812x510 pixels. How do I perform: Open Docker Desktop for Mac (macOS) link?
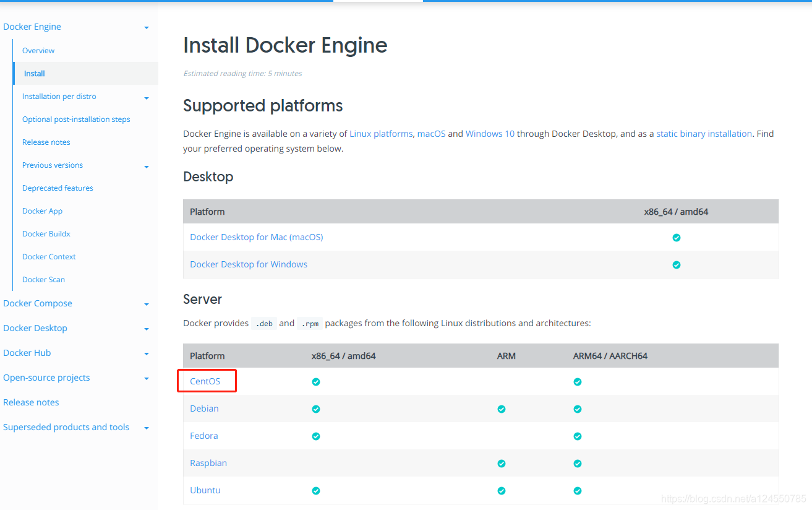257,237
